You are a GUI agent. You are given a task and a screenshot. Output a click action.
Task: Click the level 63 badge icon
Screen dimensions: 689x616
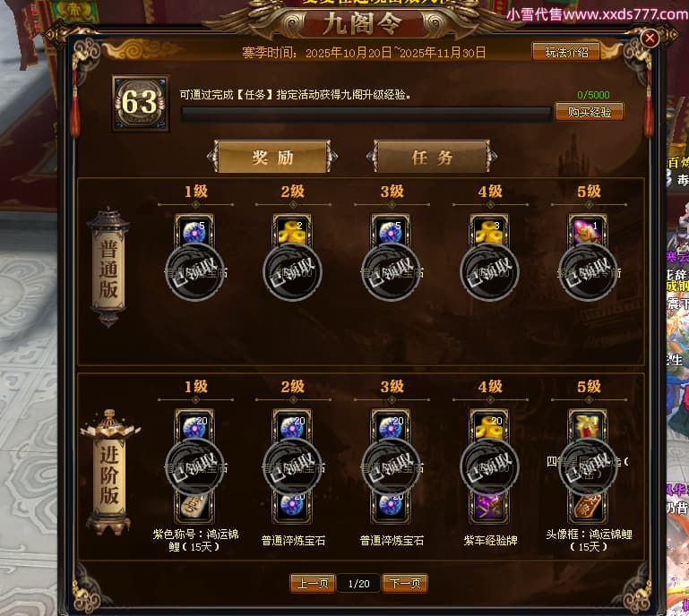pyautogui.click(x=140, y=103)
